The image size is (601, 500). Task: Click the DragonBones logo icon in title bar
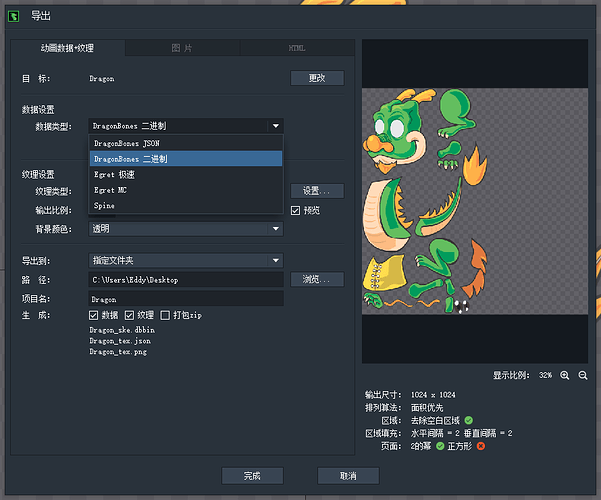click(14, 16)
